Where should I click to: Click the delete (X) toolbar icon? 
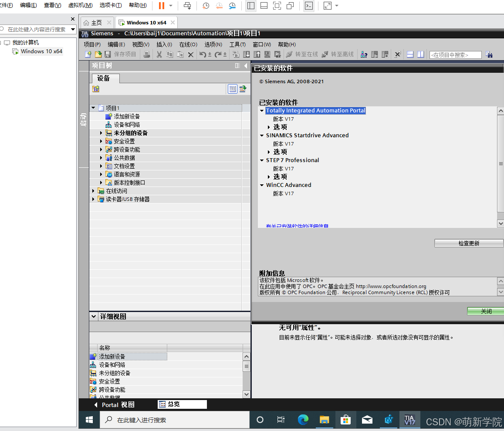[191, 54]
